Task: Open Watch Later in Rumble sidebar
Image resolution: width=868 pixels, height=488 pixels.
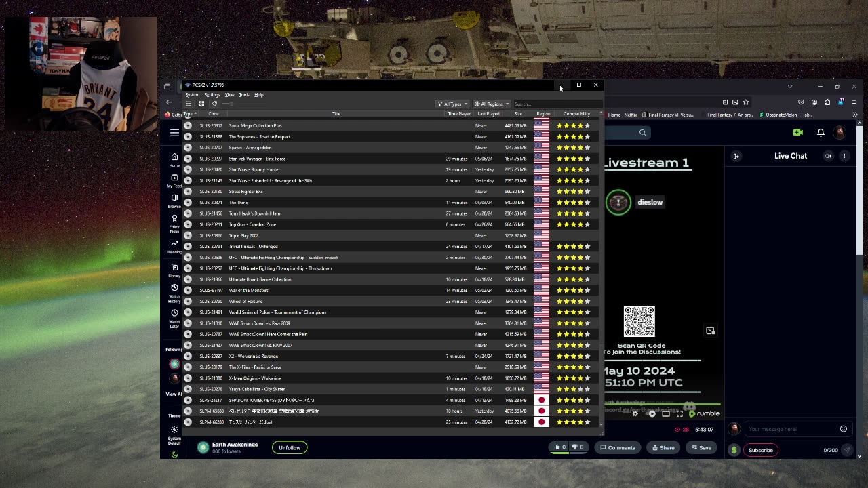Action: (x=174, y=317)
